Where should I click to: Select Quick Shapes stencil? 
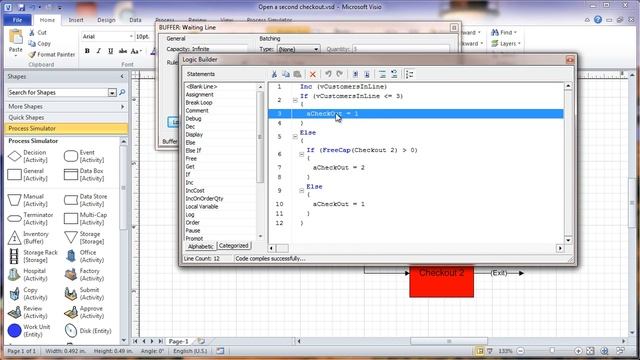(66, 118)
